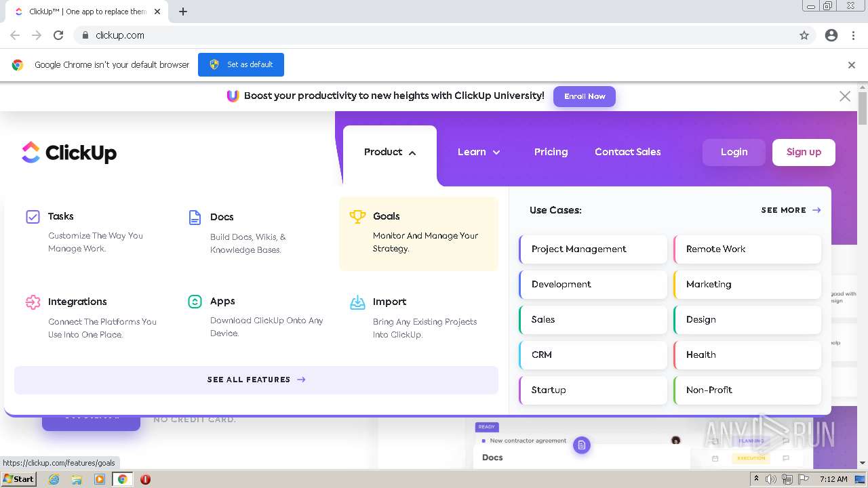Image resolution: width=868 pixels, height=488 pixels.
Task: Click the Tasks checkmark icon
Action: click(33, 217)
